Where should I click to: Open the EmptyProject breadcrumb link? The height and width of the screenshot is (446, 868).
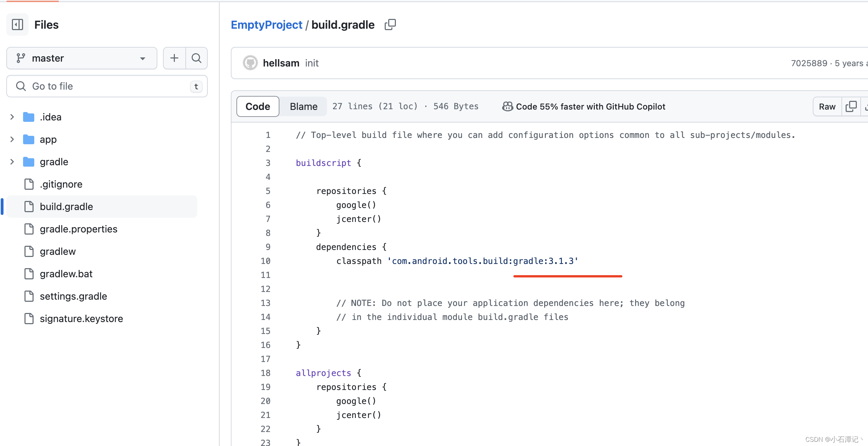[x=266, y=25]
